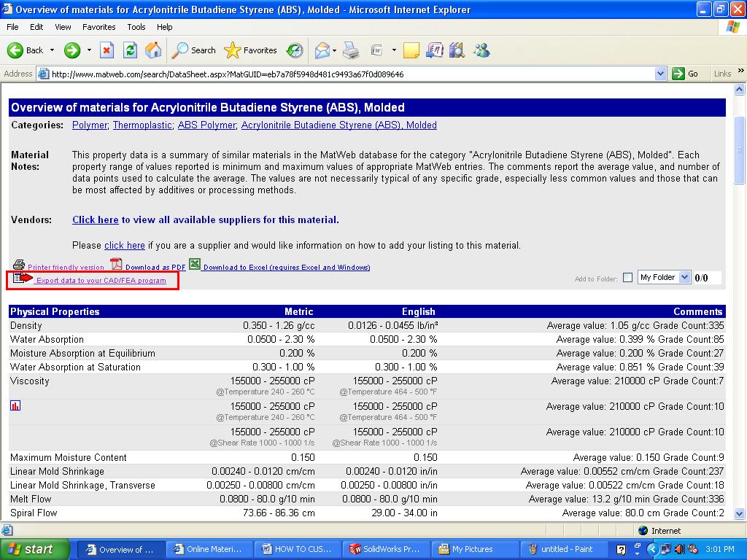Expand the address bar history dropdown
The image size is (747, 560).
coord(660,74)
